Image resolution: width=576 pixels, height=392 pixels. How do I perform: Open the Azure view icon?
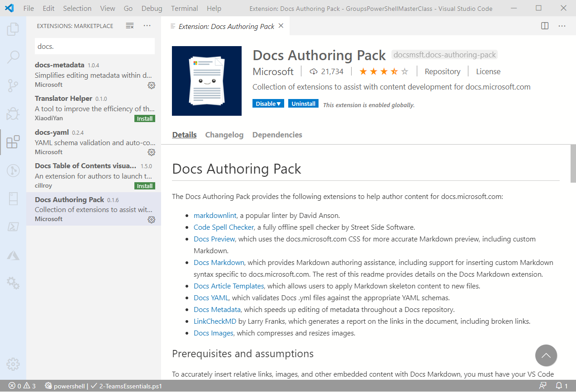13,255
